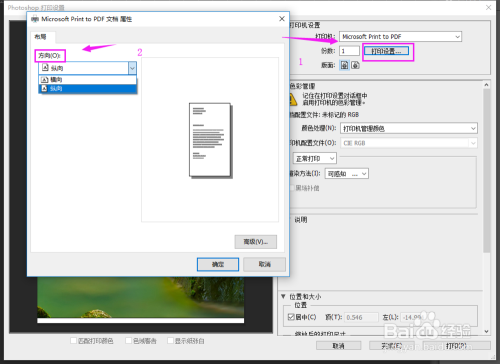Open the 方向 orientation dropdown arrow
Viewport: 500px width, 364px height.
(x=132, y=68)
